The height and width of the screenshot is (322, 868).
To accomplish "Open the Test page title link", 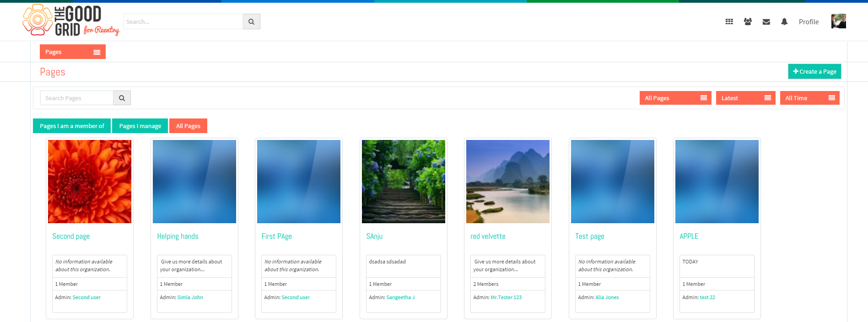I will (x=590, y=236).
